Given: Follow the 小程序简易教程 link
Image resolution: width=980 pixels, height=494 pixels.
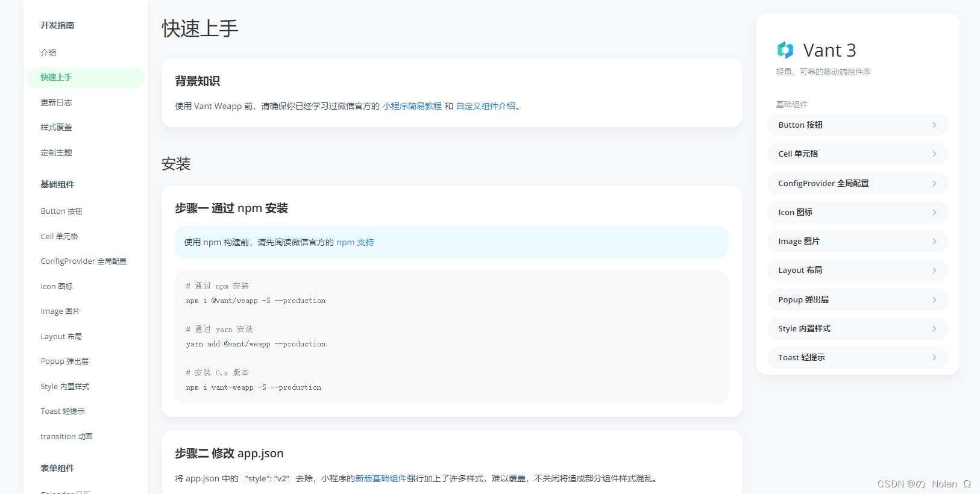Looking at the screenshot, I should (x=412, y=106).
